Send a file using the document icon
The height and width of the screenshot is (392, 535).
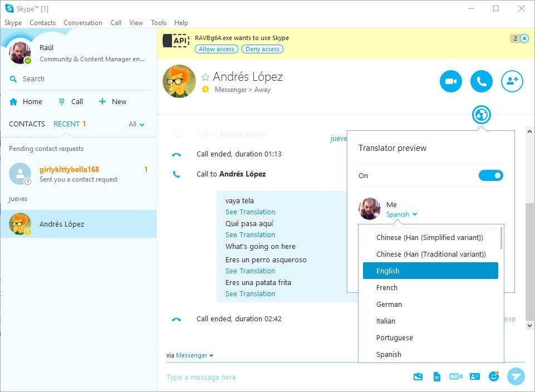point(436,376)
